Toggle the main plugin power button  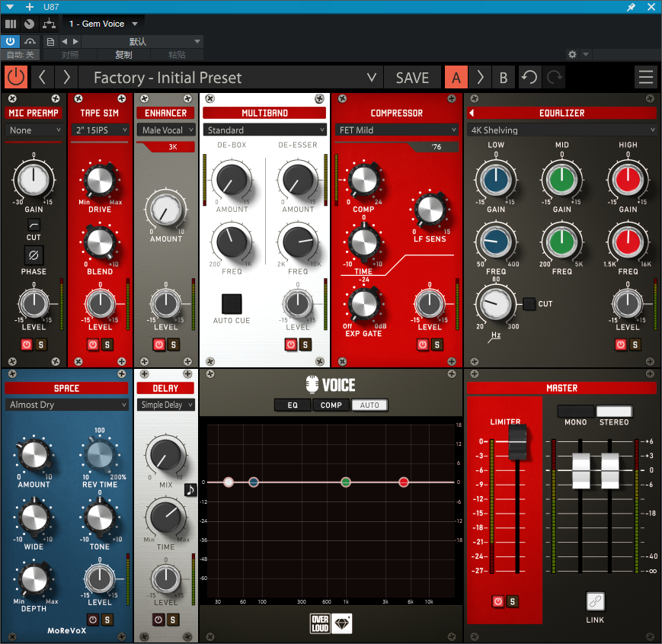[x=16, y=77]
